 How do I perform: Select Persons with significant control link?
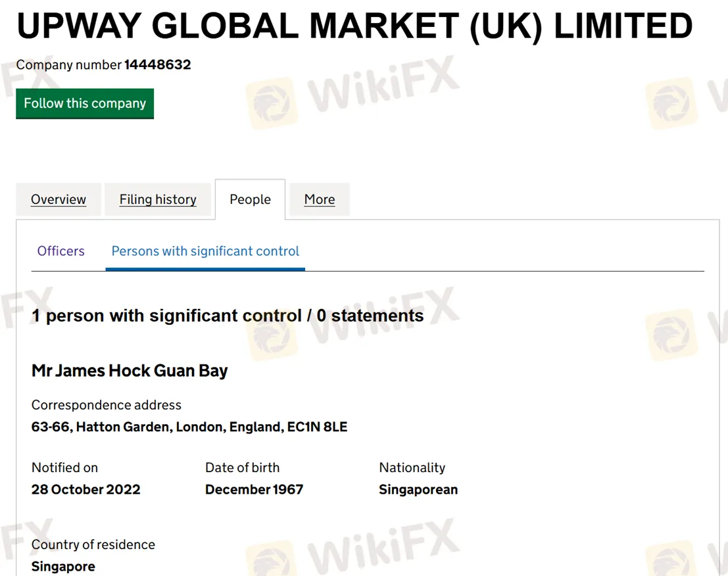pos(205,251)
